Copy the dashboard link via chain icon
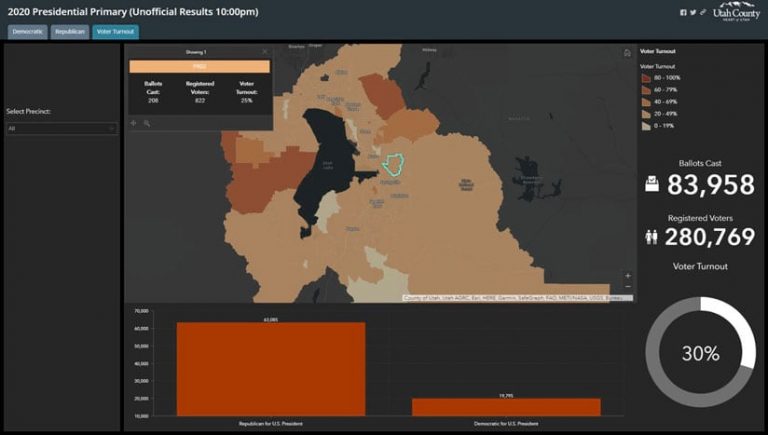 [x=703, y=12]
